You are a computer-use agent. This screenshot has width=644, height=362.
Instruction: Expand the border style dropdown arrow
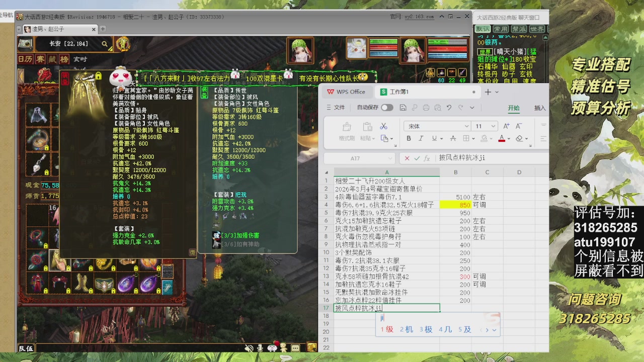click(473, 138)
